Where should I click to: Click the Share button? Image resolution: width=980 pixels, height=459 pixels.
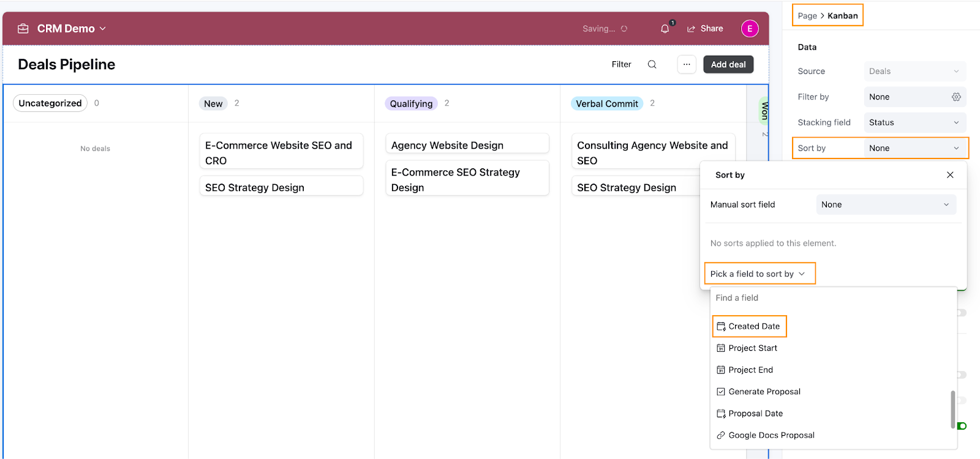point(705,29)
